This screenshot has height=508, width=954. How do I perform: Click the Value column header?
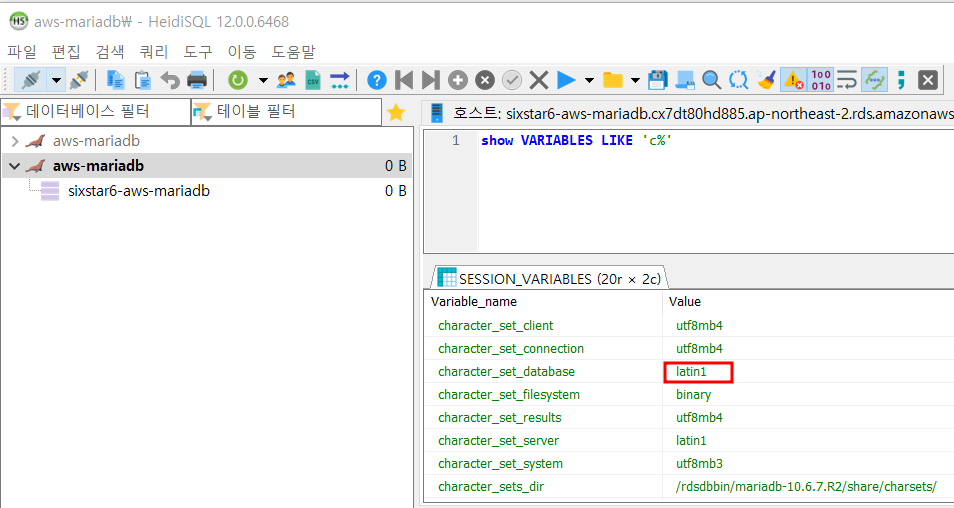(x=685, y=301)
